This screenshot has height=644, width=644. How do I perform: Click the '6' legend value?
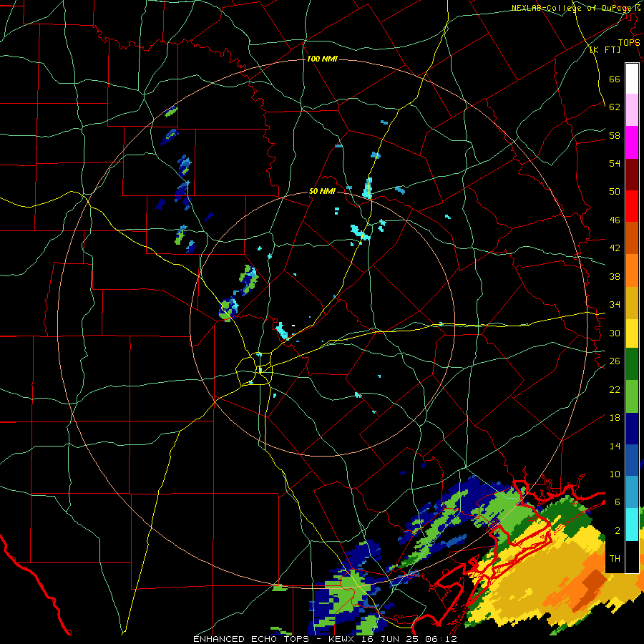(618, 502)
